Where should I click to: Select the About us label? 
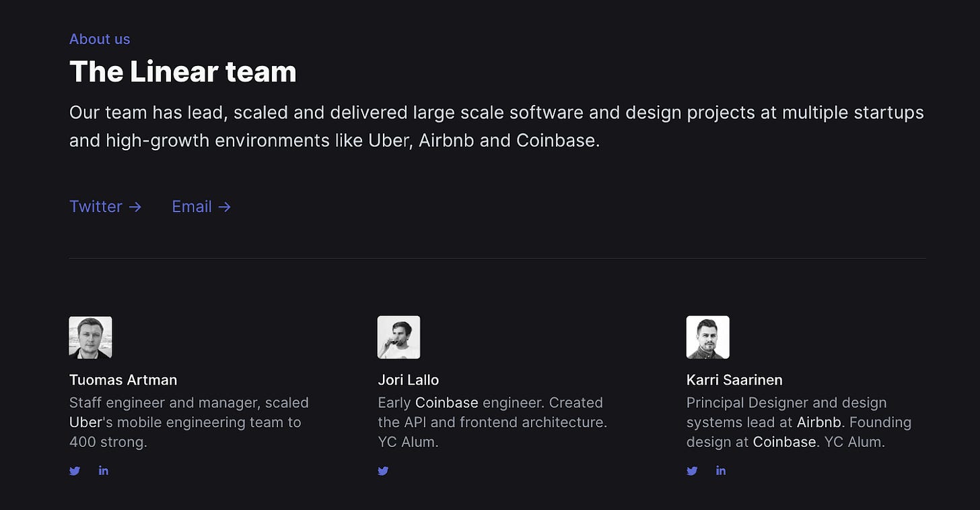click(100, 39)
